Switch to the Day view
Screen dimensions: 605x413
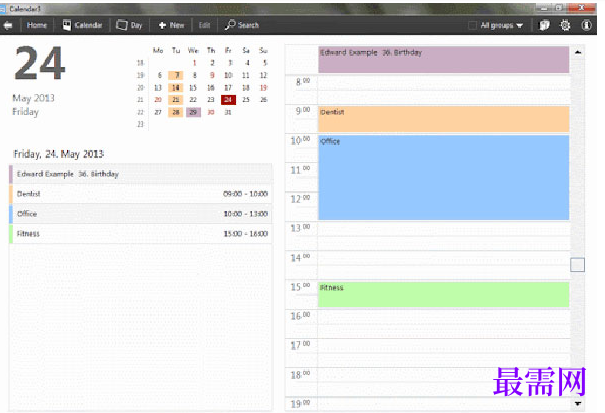[x=128, y=25]
